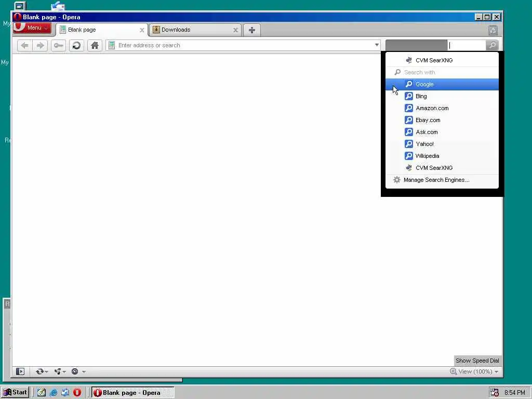This screenshot has height=399, width=532.
Task: Open closed tabs trash icon
Action: (493, 31)
